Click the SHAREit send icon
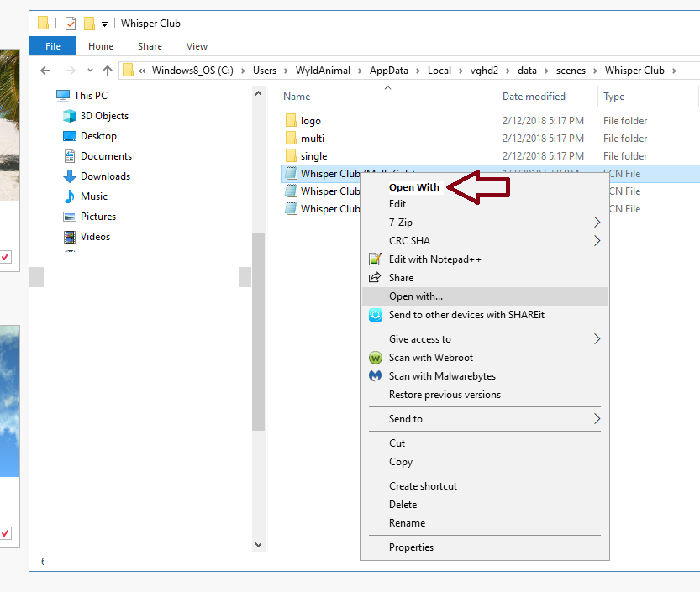The height and width of the screenshot is (592, 700). pyautogui.click(x=376, y=315)
